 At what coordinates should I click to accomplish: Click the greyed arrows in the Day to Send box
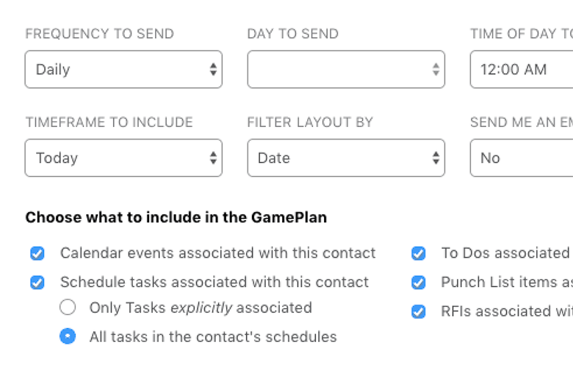click(x=436, y=70)
